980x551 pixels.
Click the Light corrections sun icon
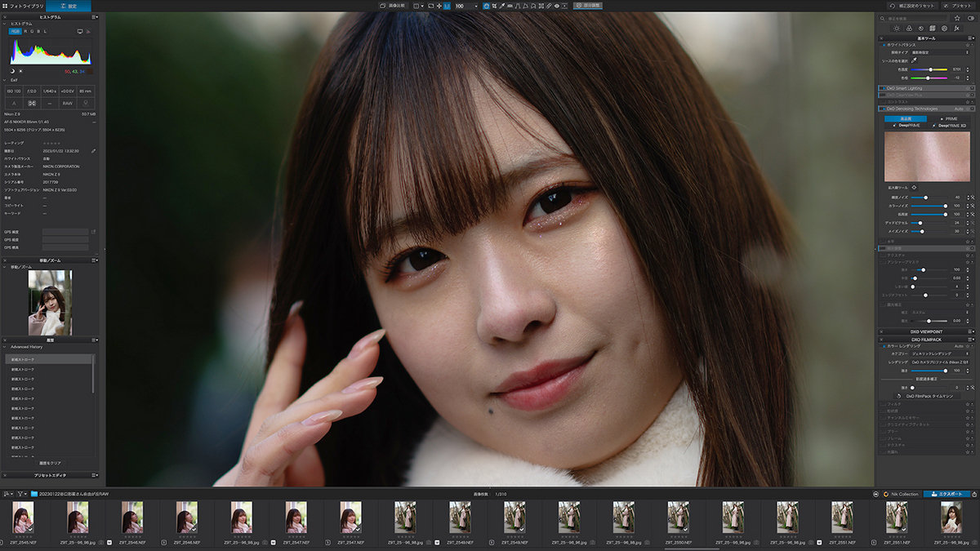pos(897,29)
